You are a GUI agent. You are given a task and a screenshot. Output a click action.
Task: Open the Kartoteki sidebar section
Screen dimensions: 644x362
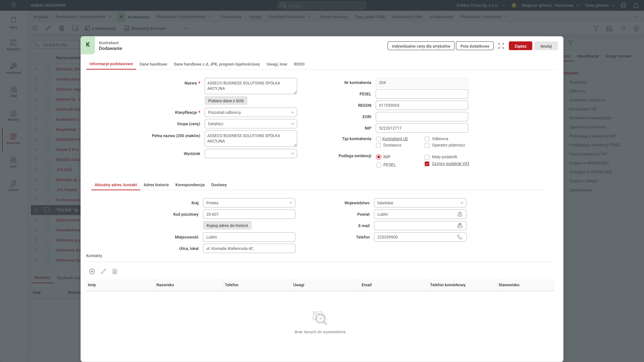pyautogui.click(x=13, y=139)
